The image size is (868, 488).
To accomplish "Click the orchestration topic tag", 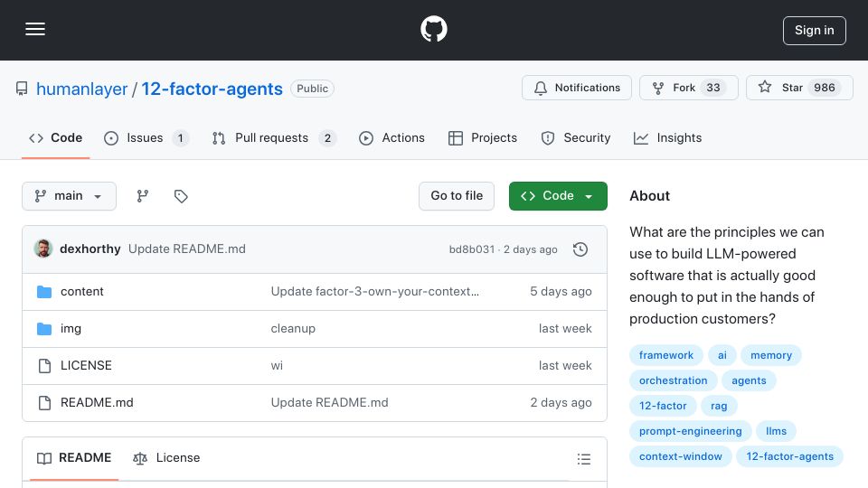I will (673, 380).
